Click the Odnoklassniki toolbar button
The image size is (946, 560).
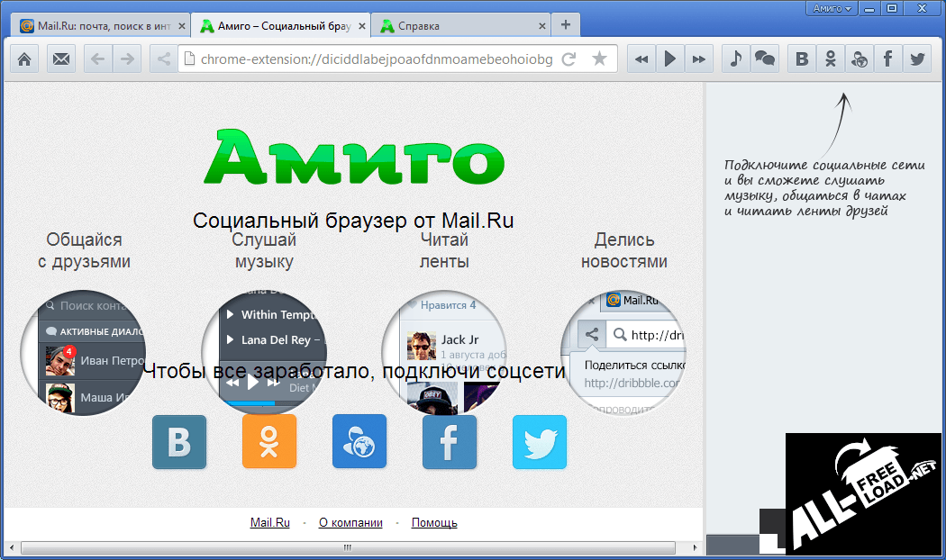pos(831,59)
